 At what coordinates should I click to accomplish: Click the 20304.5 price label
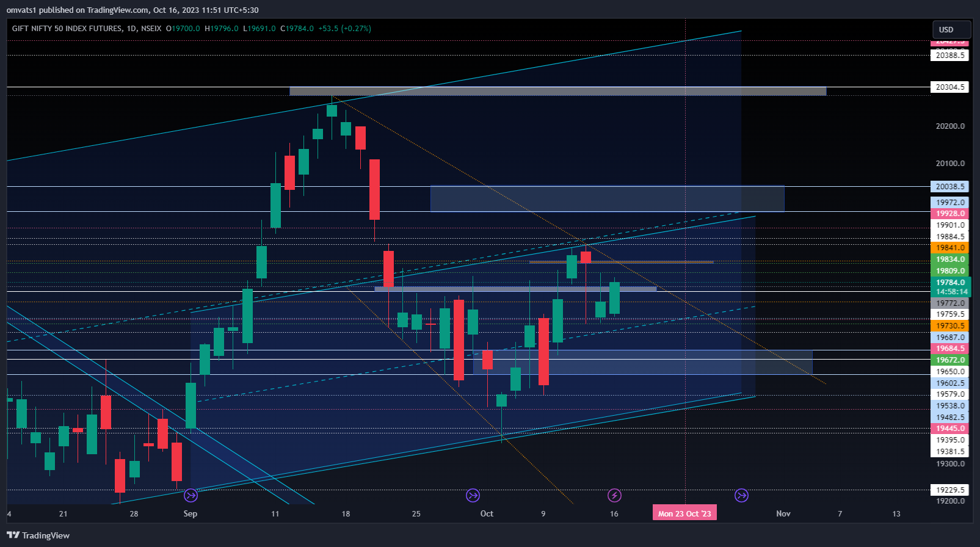[x=950, y=87]
